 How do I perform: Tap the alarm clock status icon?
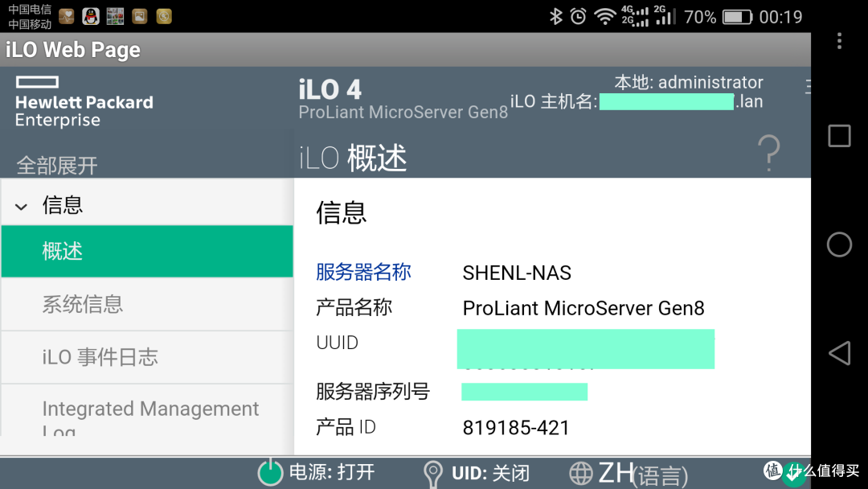click(x=579, y=17)
